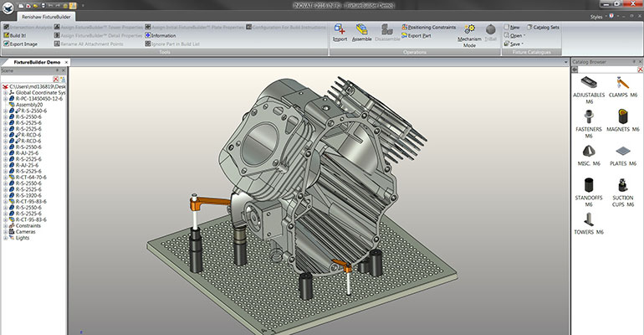This screenshot has height=335, width=644.
Task: Open the Information tool
Action: (x=161, y=36)
